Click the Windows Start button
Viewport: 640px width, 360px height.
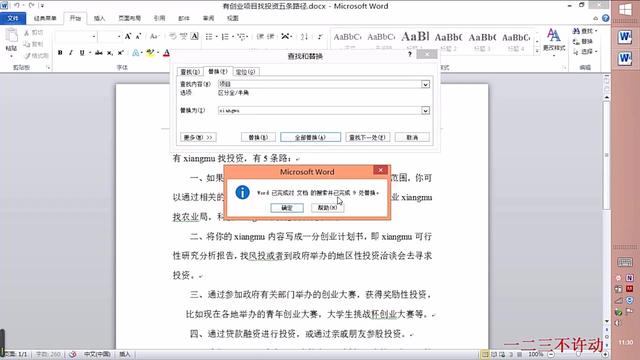click(x=625, y=9)
